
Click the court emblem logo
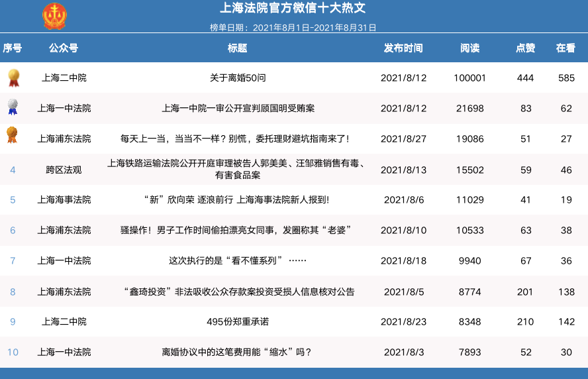pyautogui.click(x=54, y=16)
